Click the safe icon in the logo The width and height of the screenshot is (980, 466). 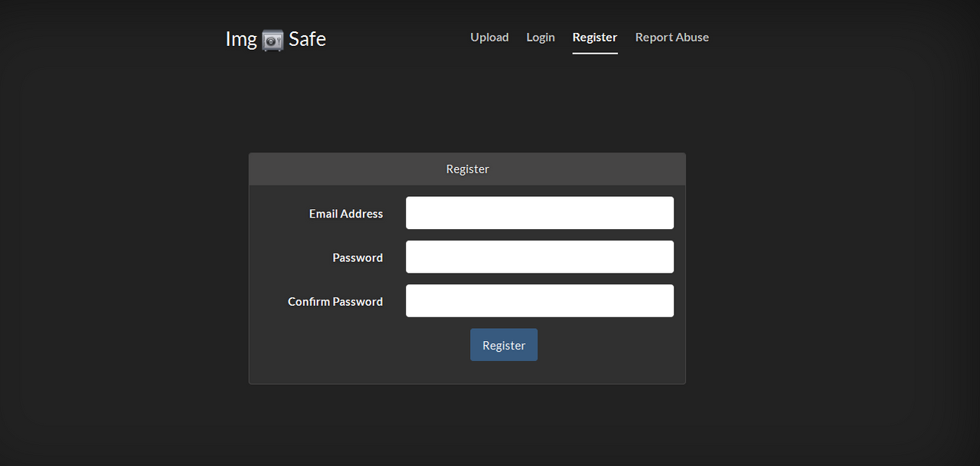point(273,40)
